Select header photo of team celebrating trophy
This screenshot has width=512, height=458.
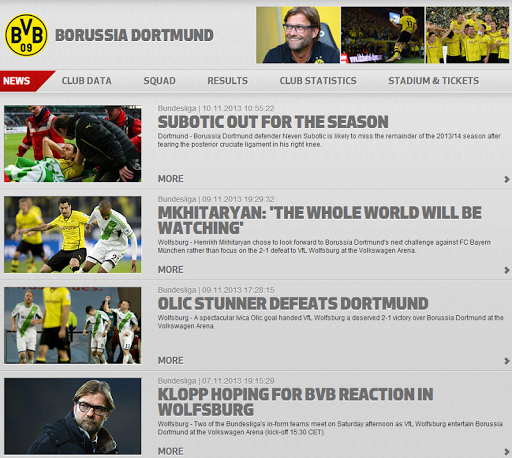(x=468, y=35)
